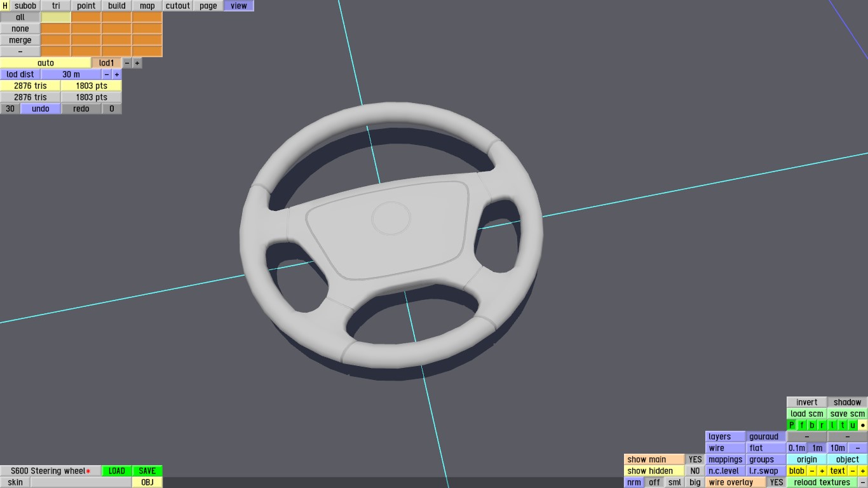Click the origin button
Screen dimensions: 868x488
tap(807, 459)
